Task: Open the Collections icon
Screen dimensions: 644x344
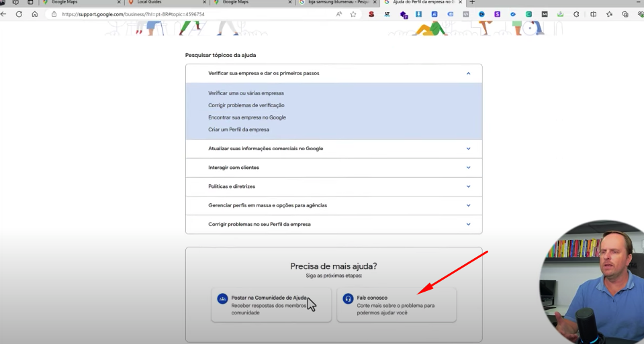Action: click(x=625, y=14)
